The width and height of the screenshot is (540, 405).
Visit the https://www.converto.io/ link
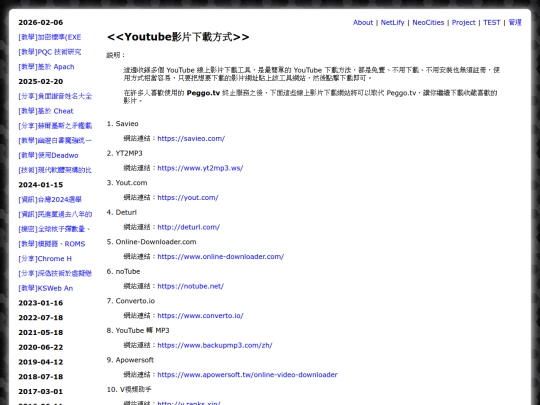tap(200, 316)
